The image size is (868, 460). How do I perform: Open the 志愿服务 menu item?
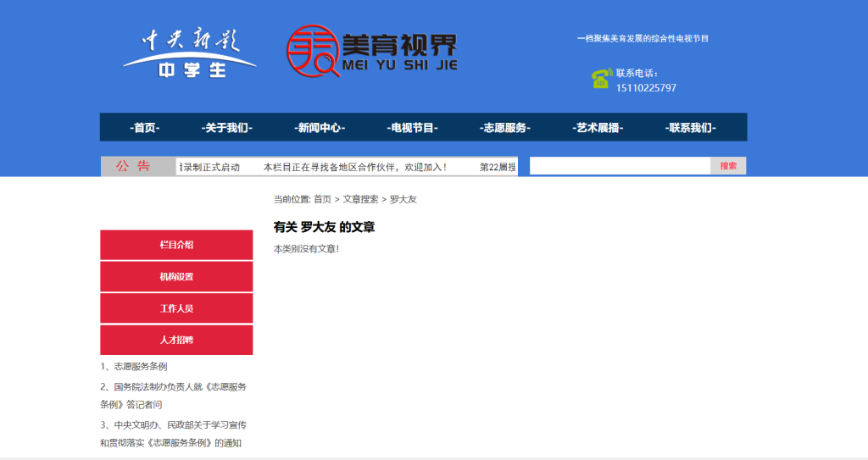[x=505, y=128]
